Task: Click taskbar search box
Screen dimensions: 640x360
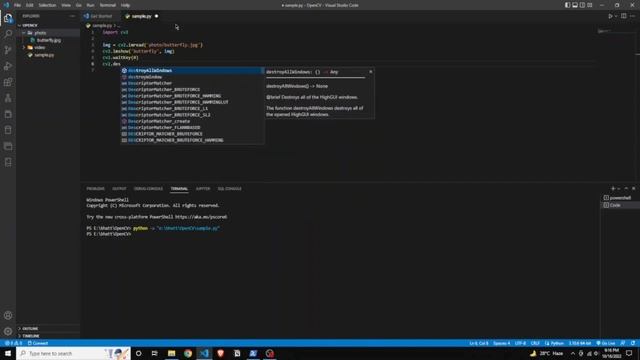Action: [x=73, y=353]
